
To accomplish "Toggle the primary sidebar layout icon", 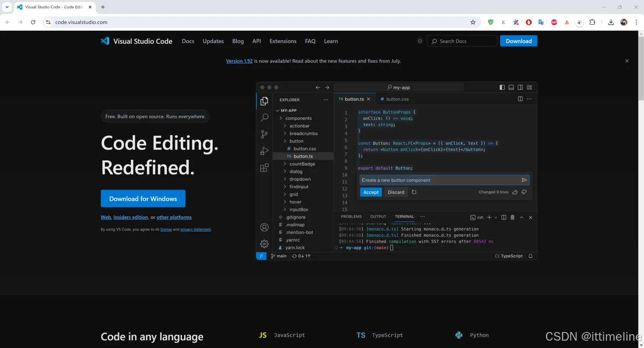I will [502, 87].
